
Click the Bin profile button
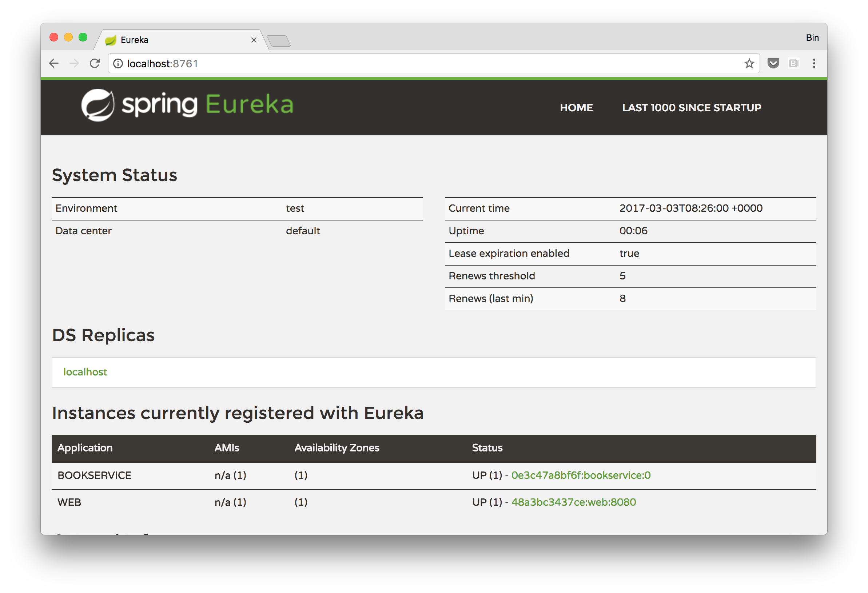pos(812,38)
